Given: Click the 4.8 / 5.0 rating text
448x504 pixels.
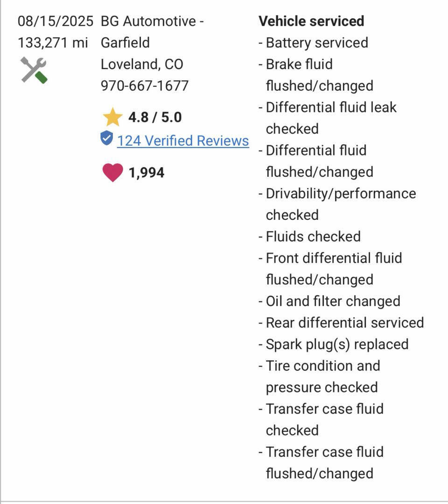Looking at the screenshot, I should pos(155,117).
